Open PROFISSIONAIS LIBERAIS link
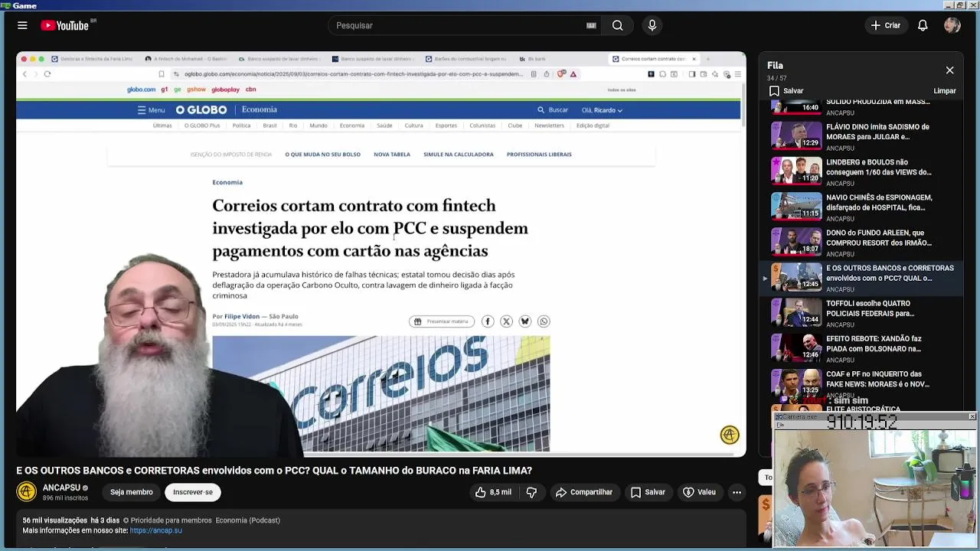The height and width of the screenshot is (551, 980). click(x=539, y=155)
